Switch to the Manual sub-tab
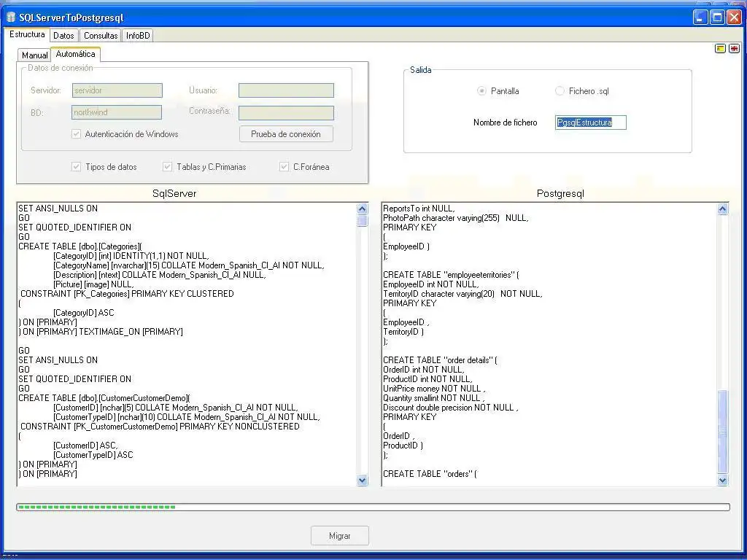Screen dimensions: 747x560 pyautogui.click(x=35, y=55)
